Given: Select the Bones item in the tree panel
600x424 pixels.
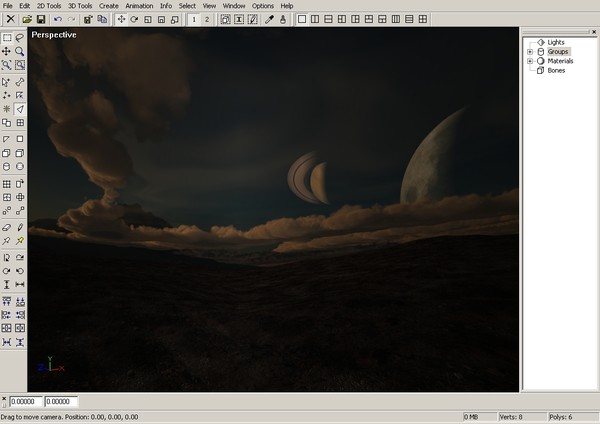Looking at the screenshot, I should click(x=556, y=70).
